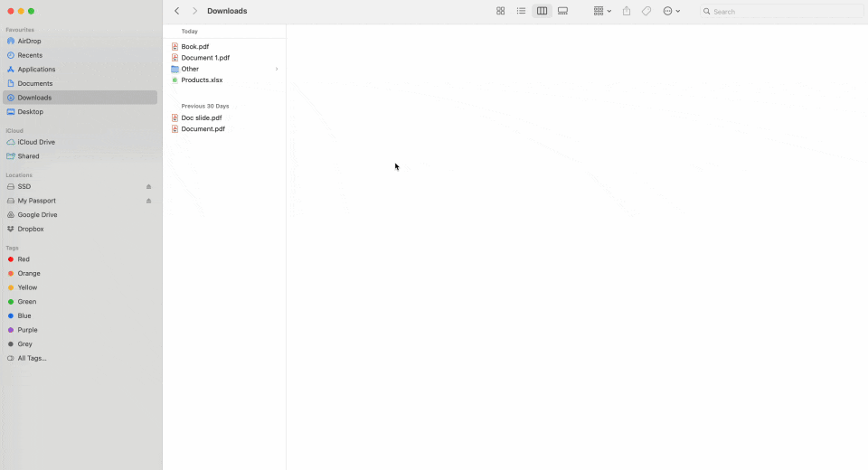
Task: Click the Products.xlsx spreadsheet icon
Action: point(175,80)
